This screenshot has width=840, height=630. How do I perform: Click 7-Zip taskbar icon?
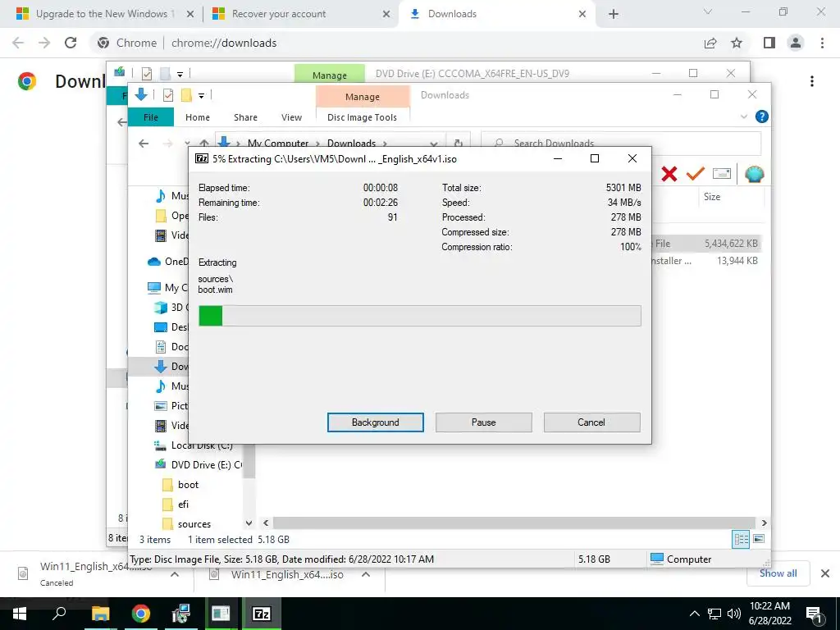pyautogui.click(x=262, y=614)
